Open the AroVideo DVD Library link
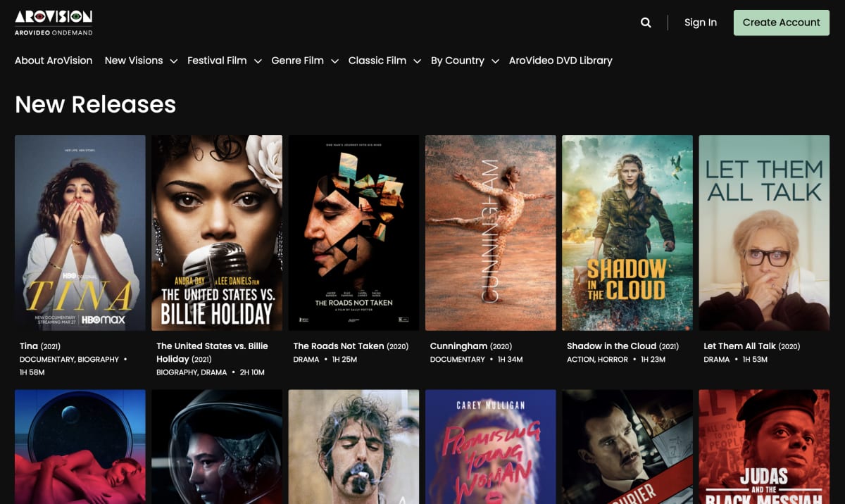Viewport: 845px width, 504px height. [561, 61]
